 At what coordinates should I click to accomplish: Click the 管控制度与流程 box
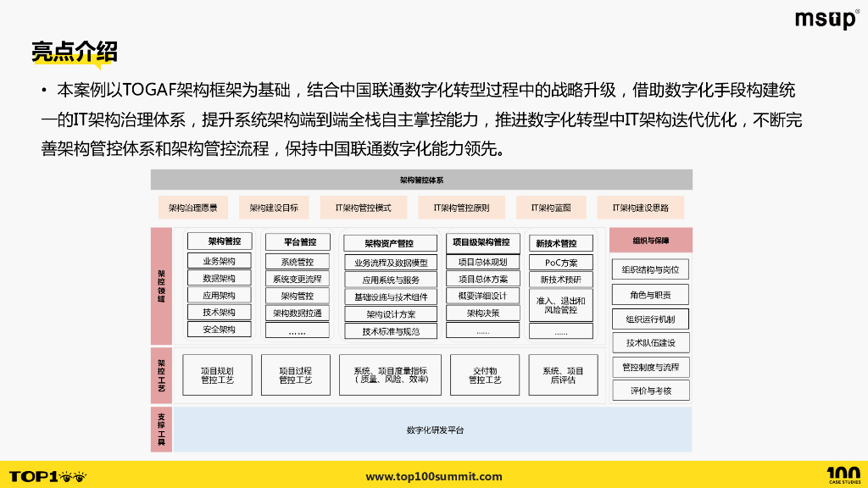[x=650, y=367]
